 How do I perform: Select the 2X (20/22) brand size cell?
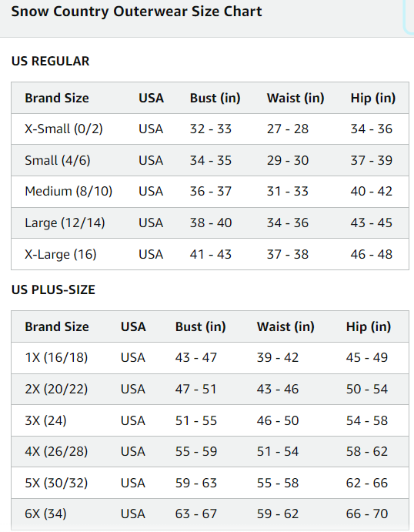coord(56,389)
